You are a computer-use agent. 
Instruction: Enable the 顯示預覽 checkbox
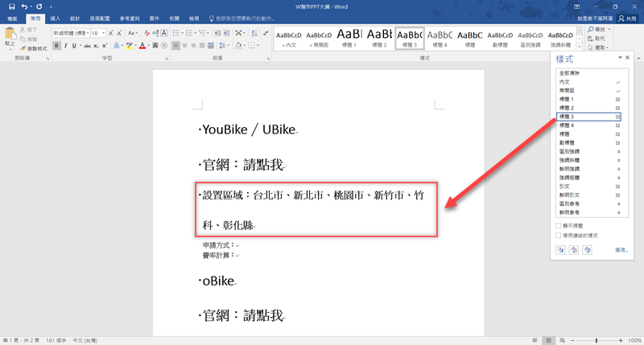(559, 227)
